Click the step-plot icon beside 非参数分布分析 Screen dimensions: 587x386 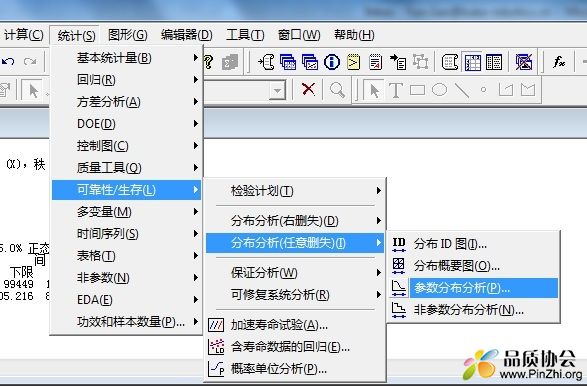399,310
